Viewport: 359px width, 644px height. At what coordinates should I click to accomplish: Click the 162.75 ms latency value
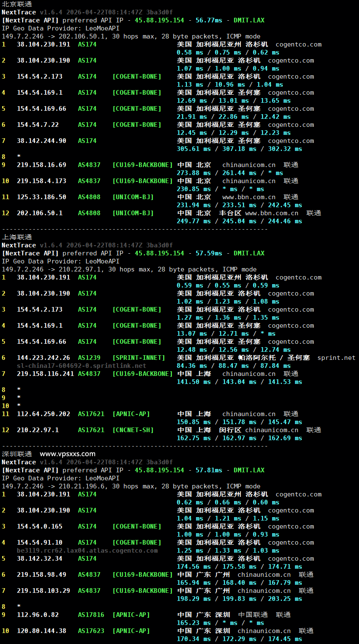(x=194, y=438)
